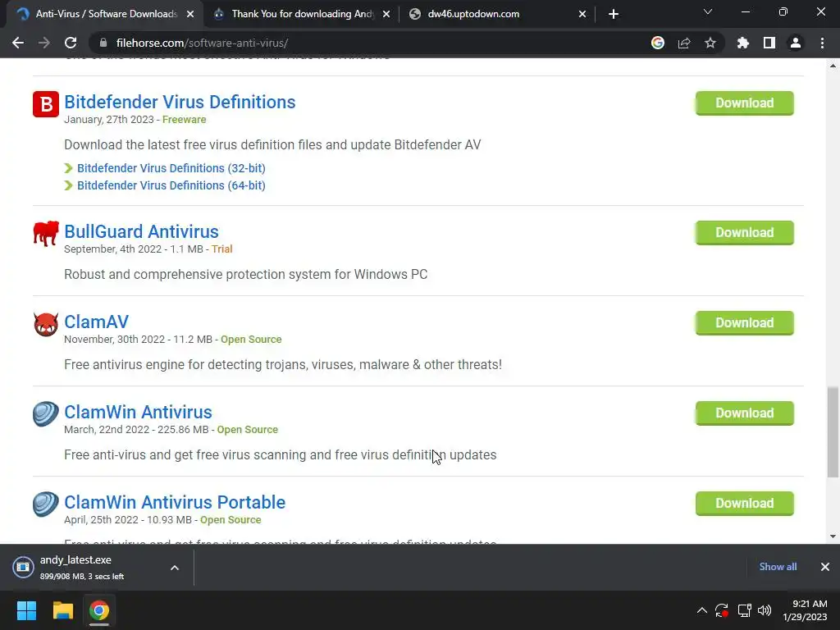Image resolution: width=840 pixels, height=630 pixels.
Task: Click the andy_latest.exe download file icon
Action: 23,567
